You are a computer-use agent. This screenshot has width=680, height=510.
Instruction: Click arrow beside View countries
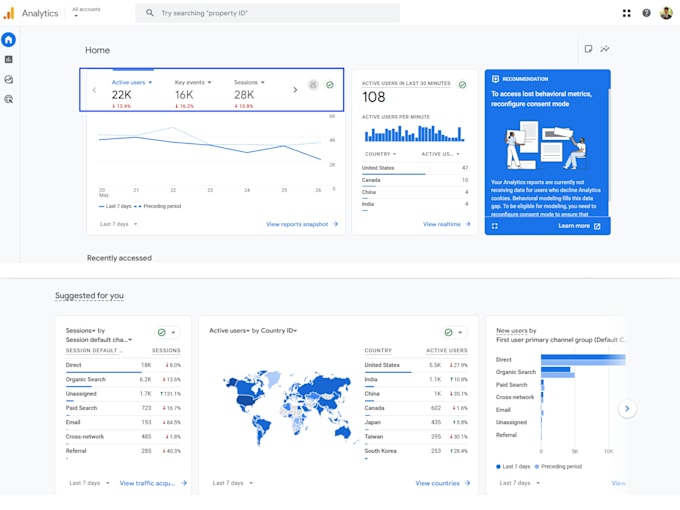(x=467, y=483)
